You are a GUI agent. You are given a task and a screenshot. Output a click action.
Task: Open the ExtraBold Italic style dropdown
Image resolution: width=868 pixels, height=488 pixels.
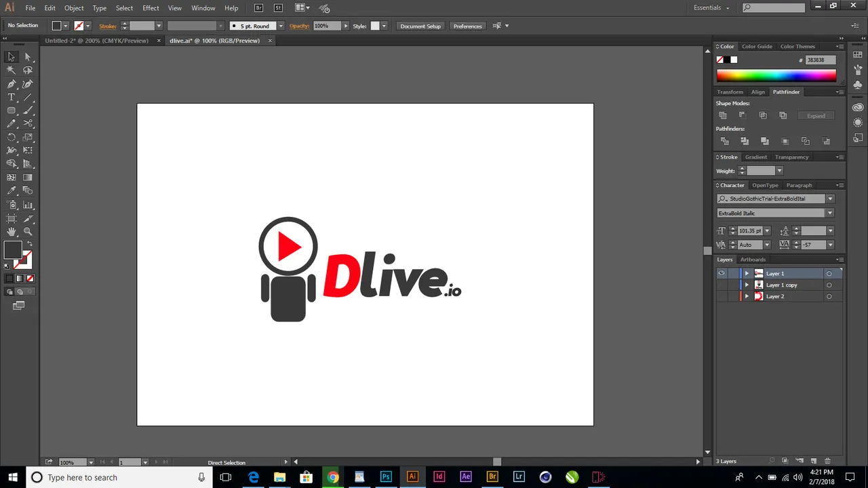point(830,213)
